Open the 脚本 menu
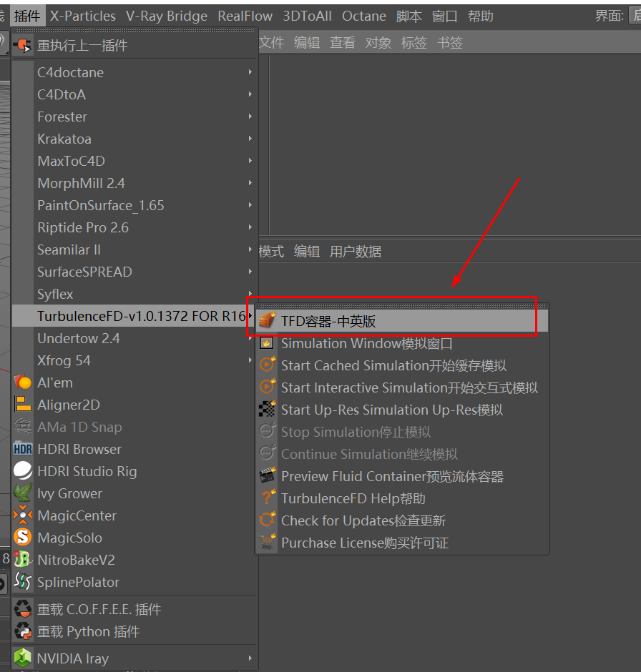641x672 pixels. [x=408, y=16]
